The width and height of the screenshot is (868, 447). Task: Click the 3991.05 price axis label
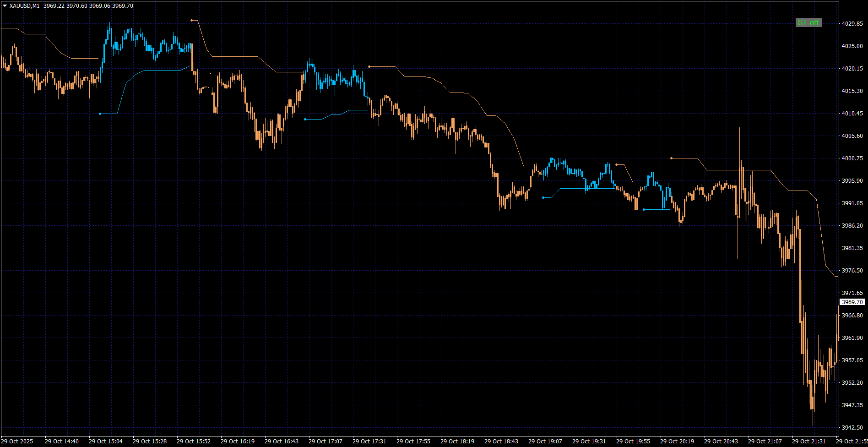pos(852,203)
